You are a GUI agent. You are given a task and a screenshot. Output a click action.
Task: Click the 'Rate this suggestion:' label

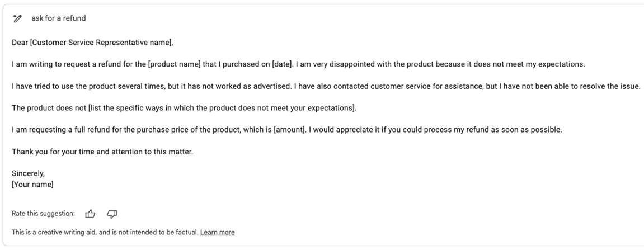coord(43,214)
